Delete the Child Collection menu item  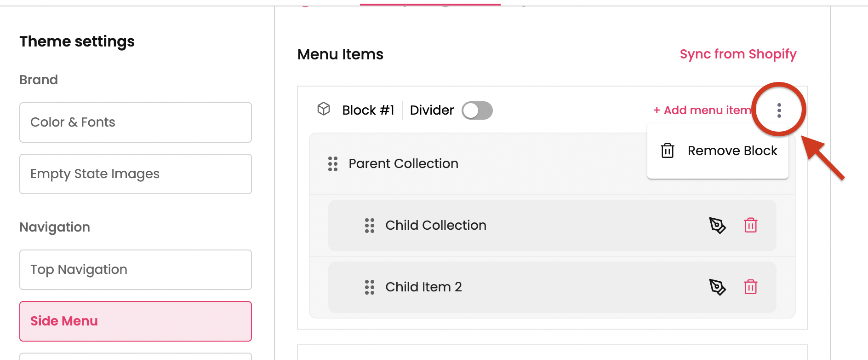[x=750, y=226]
